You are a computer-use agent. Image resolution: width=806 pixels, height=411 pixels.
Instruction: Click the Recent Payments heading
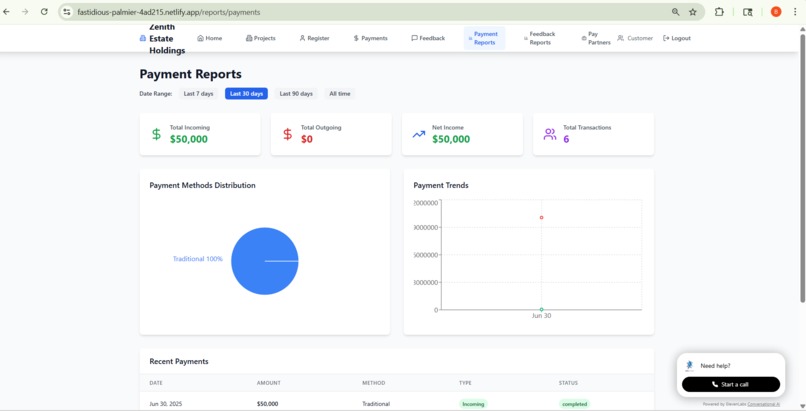tap(179, 362)
